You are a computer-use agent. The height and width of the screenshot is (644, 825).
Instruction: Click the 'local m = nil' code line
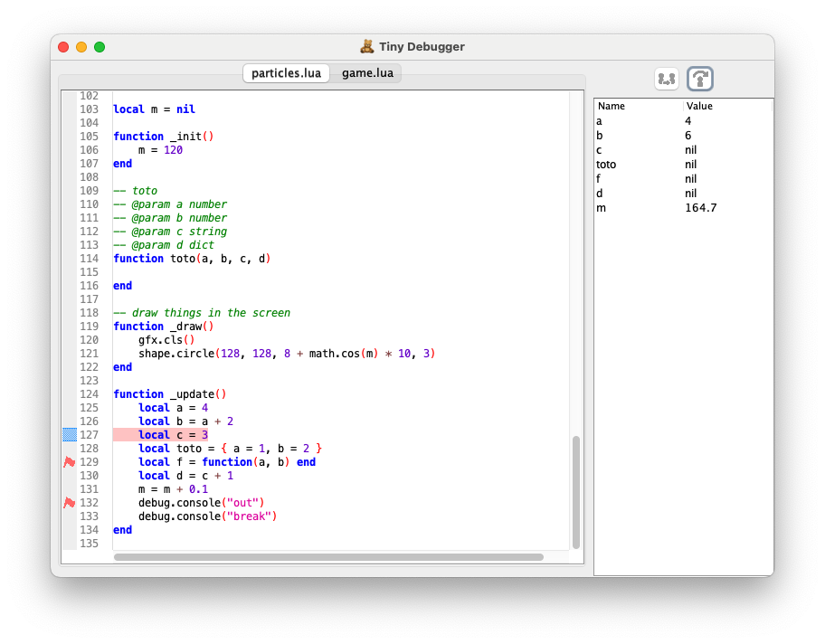click(x=154, y=109)
